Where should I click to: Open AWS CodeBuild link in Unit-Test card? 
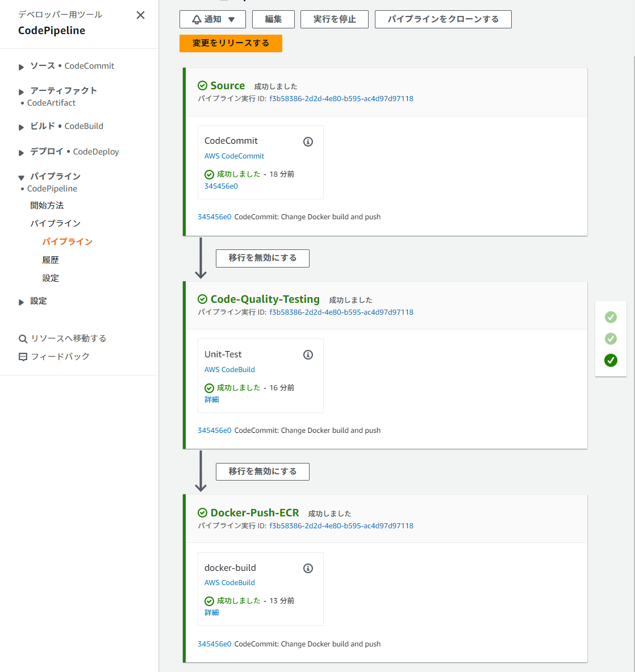click(229, 369)
